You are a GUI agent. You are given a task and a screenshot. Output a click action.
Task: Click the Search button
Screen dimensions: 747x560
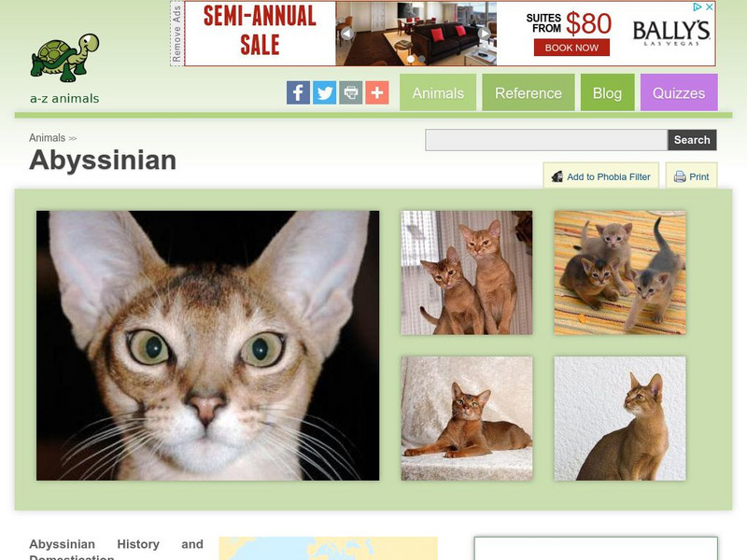(x=692, y=140)
